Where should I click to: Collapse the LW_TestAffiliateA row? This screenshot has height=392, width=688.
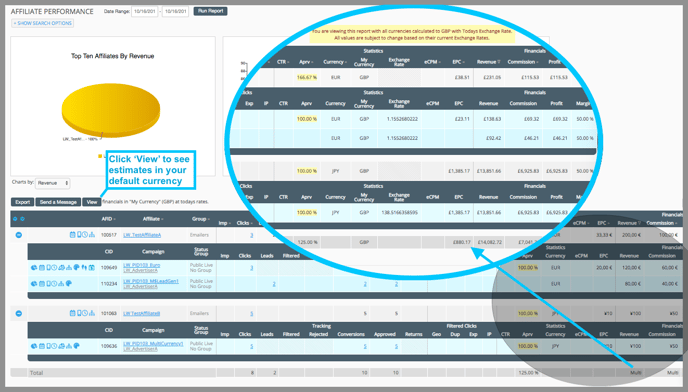click(x=18, y=235)
